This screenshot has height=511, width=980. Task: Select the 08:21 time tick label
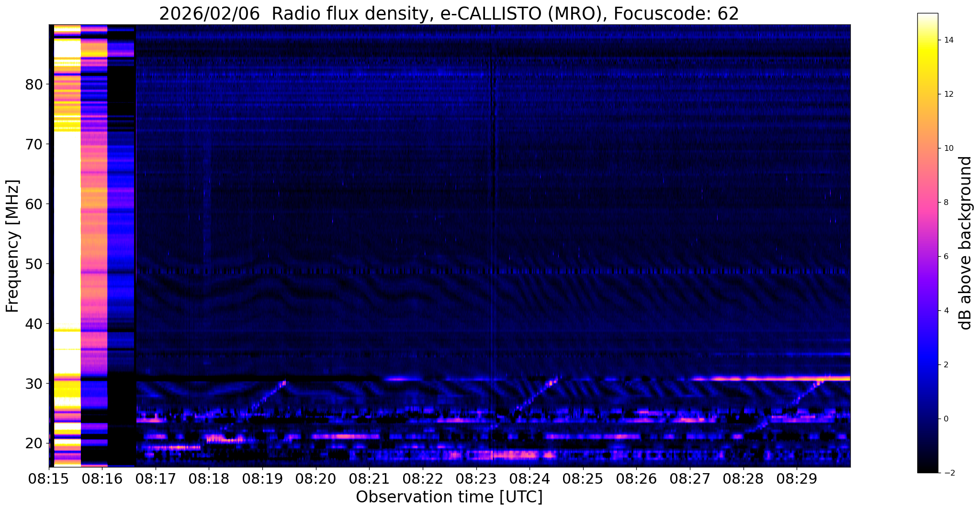(x=369, y=478)
